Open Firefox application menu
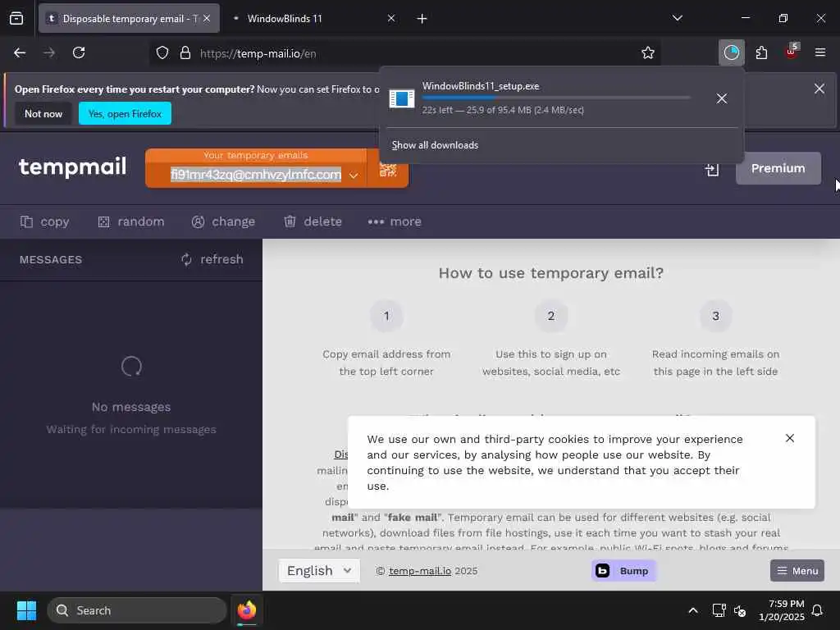 tap(819, 52)
